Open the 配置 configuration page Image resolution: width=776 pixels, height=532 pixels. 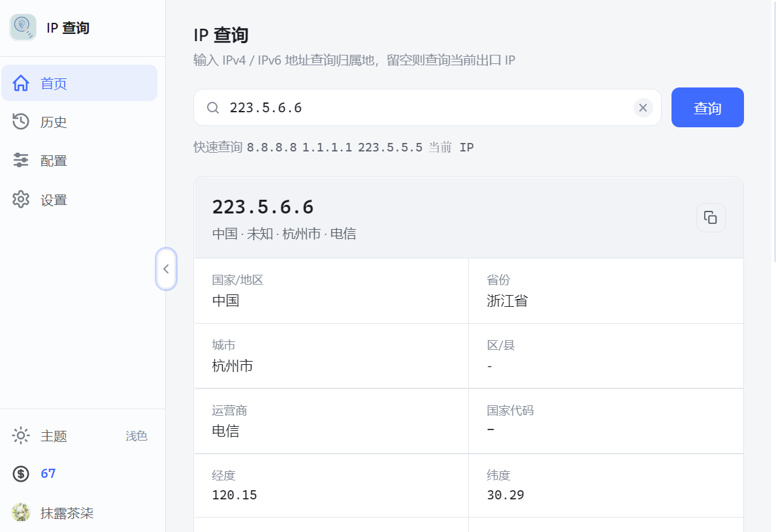[x=79, y=161]
